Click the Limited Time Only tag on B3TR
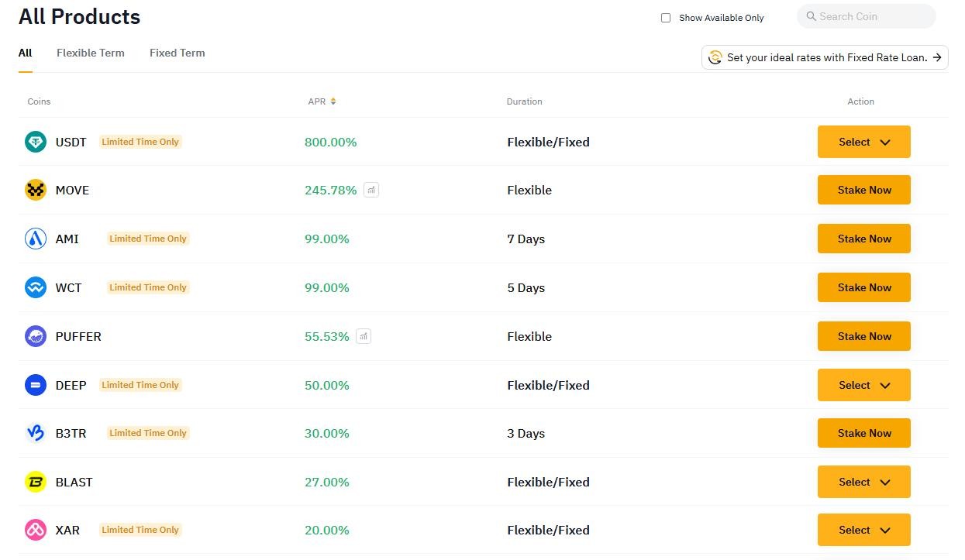Image resolution: width=965 pixels, height=560 pixels. (x=148, y=433)
